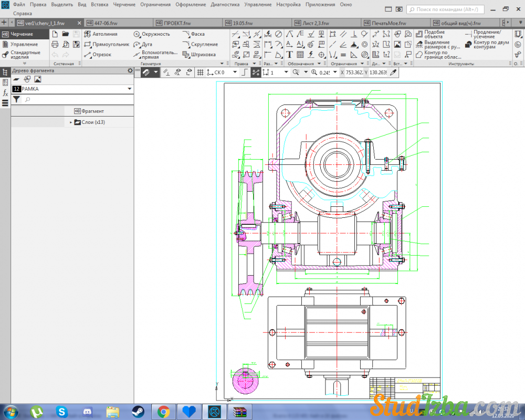Open the fragment tree settings gear
525x420 pixels.
point(130,70)
